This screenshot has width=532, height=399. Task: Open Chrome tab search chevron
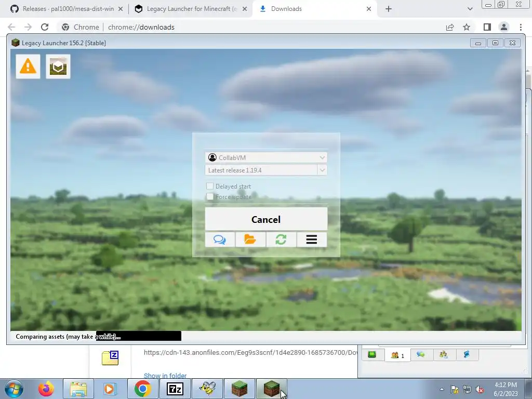click(x=470, y=9)
